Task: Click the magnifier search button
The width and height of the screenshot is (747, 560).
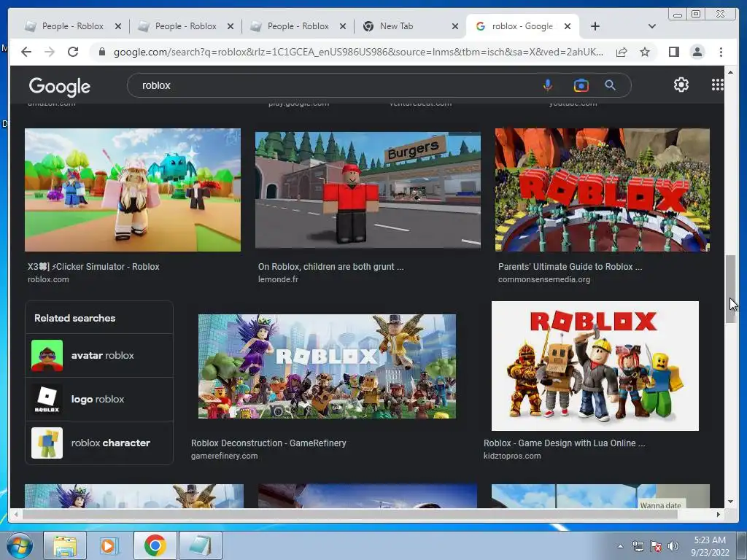Action: pyautogui.click(x=611, y=85)
